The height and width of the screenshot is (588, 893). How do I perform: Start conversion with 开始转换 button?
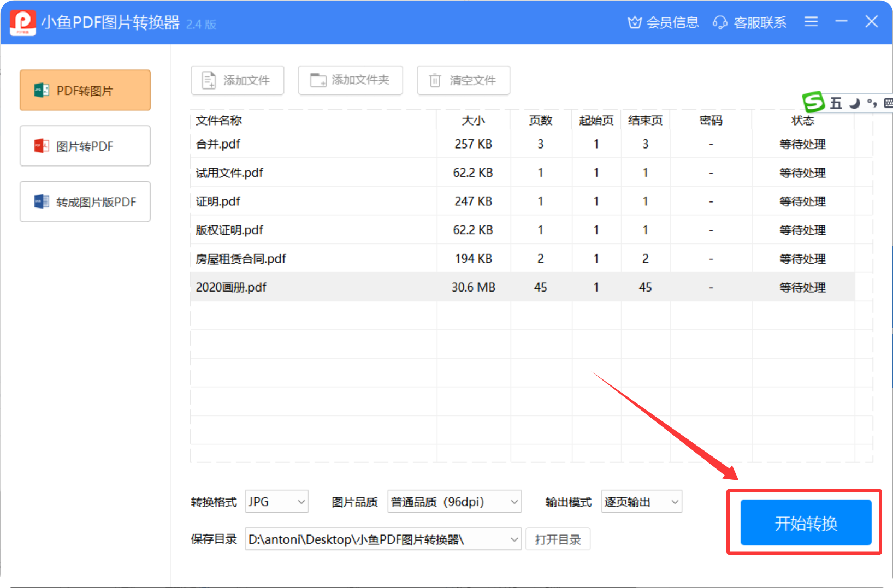tap(806, 522)
